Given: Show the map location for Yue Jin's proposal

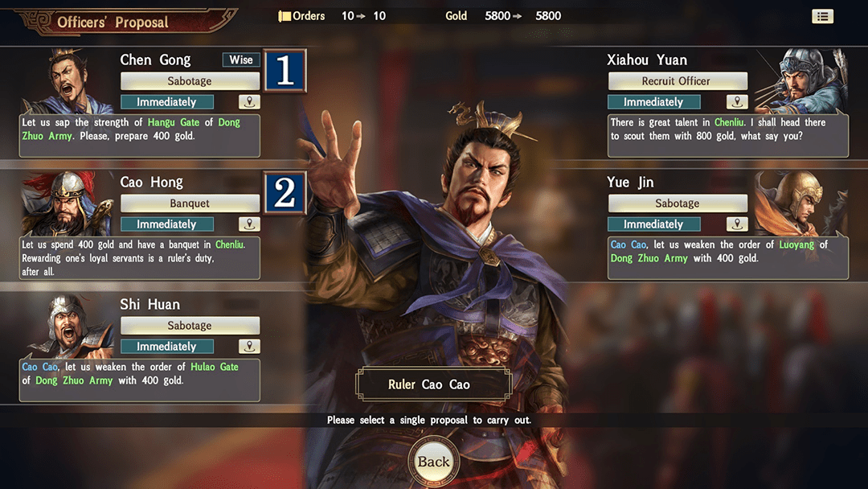Looking at the screenshot, I should pyautogui.click(x=737, y=224).
